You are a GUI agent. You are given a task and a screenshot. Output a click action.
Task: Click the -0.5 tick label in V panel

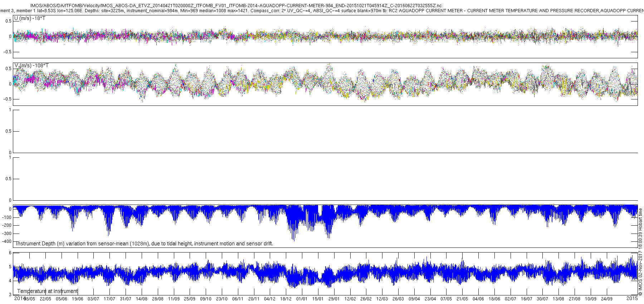[7, 99]
